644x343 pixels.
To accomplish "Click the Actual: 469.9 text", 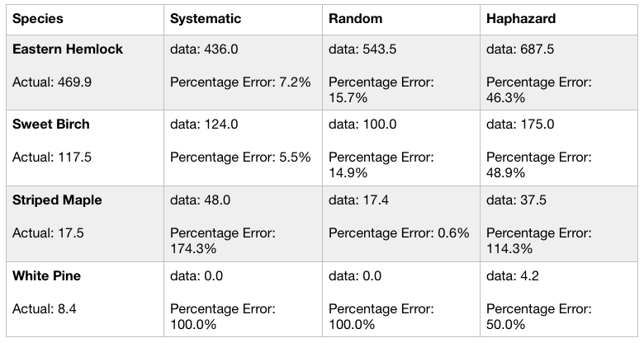I will tap(48, 82).
